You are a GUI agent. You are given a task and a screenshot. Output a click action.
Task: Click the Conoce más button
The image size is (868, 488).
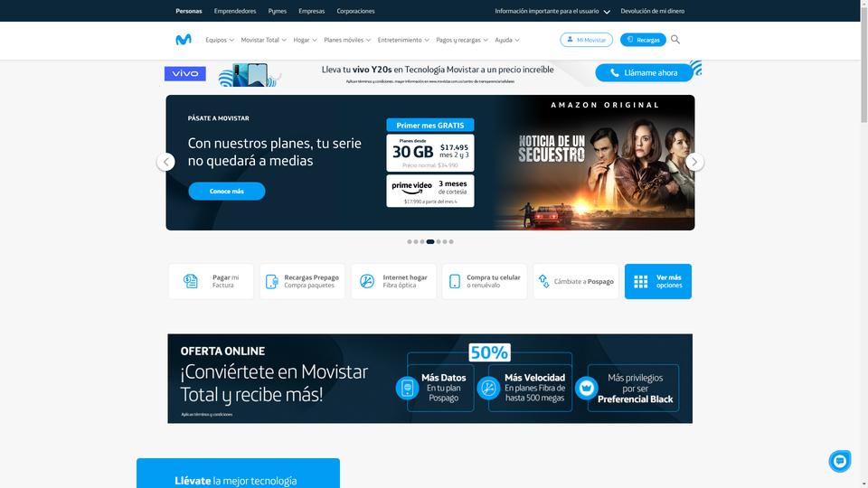[x=226, y=191]
